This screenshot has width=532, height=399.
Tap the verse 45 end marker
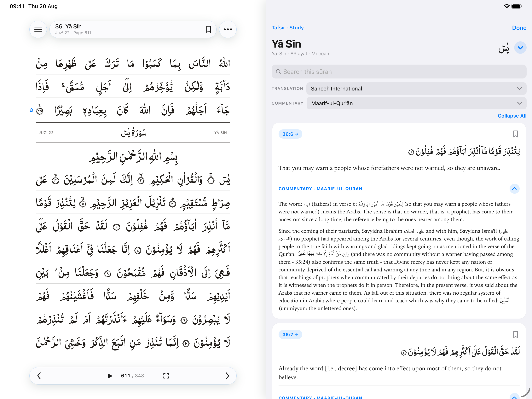(40, 110)
